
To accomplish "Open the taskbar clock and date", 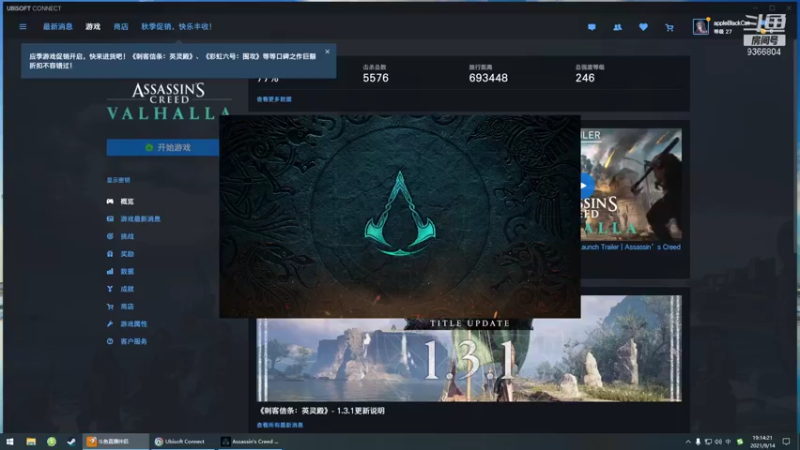I will click(x=762, y=441).
